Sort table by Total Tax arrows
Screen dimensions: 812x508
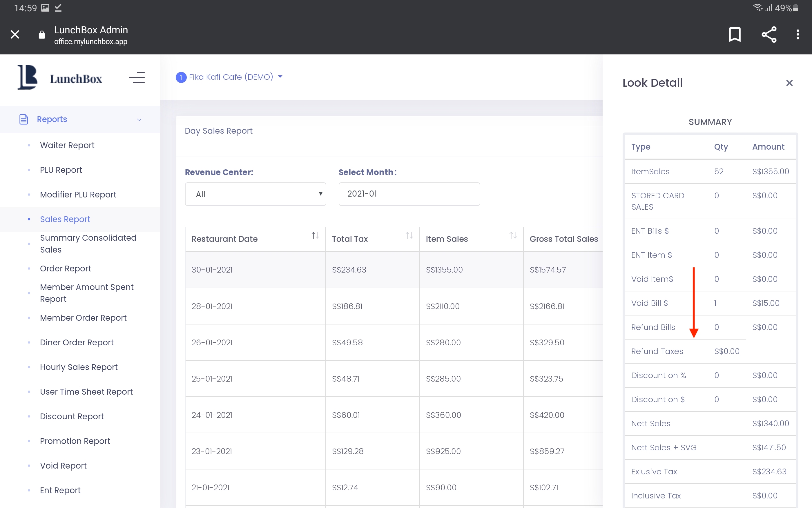tap(409, 235)
